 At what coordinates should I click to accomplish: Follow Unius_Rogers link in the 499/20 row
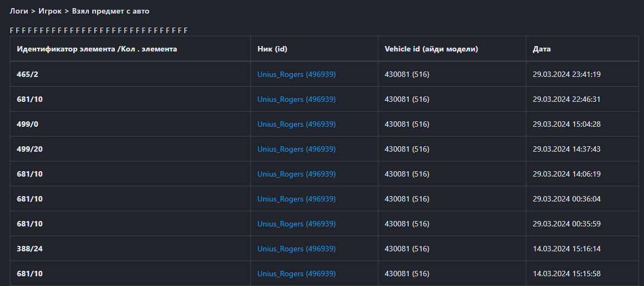click(x=297, y=149)
